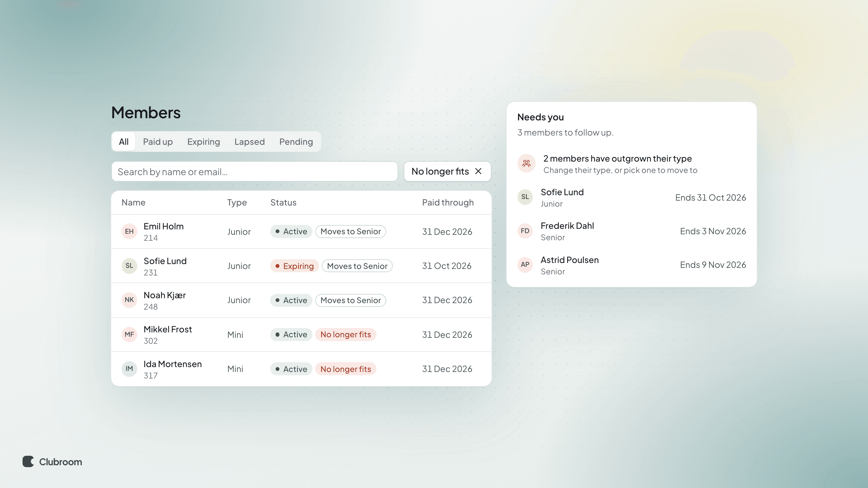Show the Expiring members tab
The width and height of the screenshot is (868, 488).
tap(203, 142)
